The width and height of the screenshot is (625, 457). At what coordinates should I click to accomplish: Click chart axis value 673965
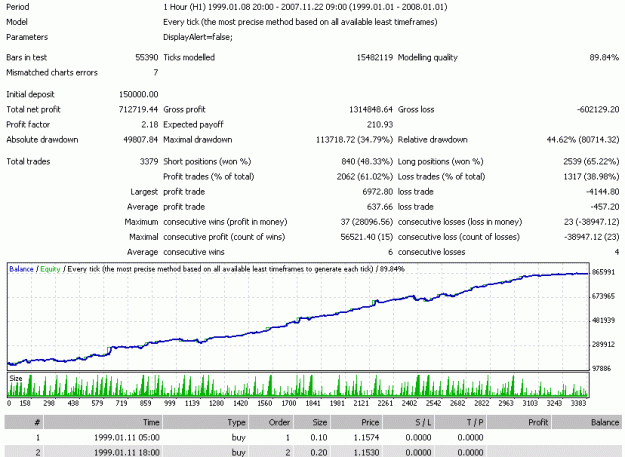pyautogui.click(x=603, y=296)
